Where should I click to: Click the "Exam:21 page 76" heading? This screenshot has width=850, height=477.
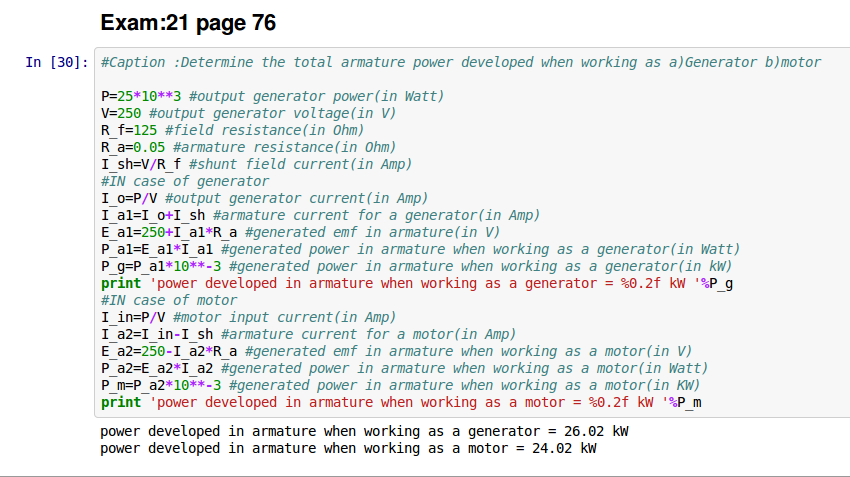coord(189,21)
